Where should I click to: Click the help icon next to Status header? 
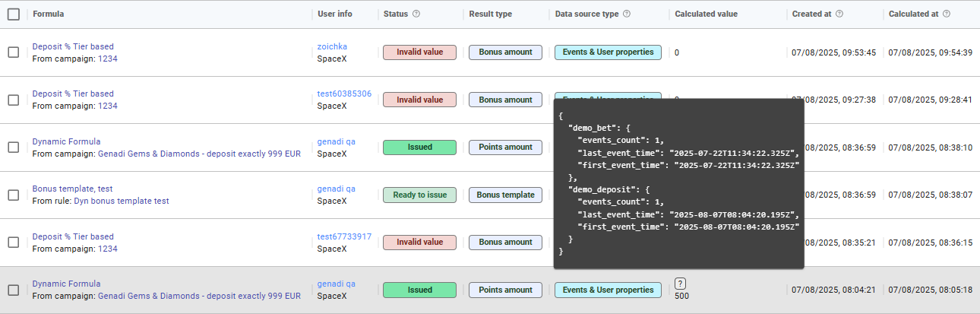(x=416, y=14)
